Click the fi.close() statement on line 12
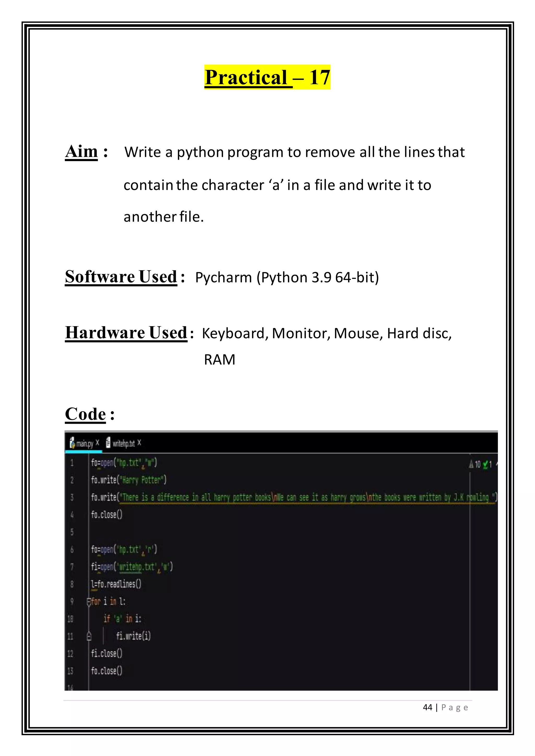Viewport: 535px width, 756px height. click(x=107, y=654)
